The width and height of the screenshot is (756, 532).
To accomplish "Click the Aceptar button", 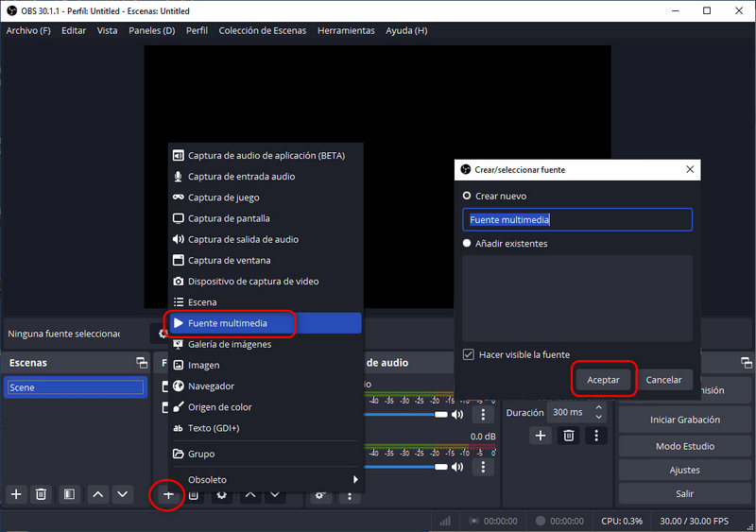I will click(x=603, y=380).
